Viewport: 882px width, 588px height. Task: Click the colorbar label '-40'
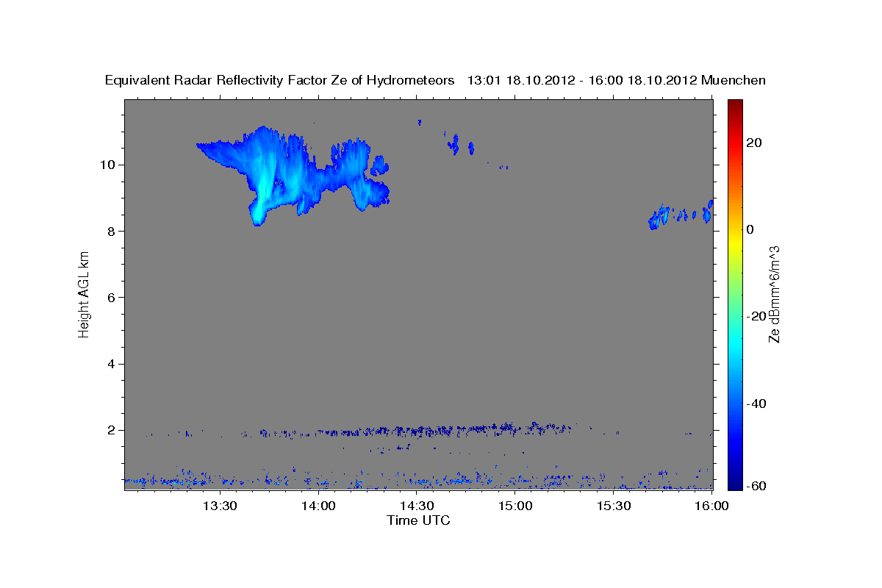[756, 403]
